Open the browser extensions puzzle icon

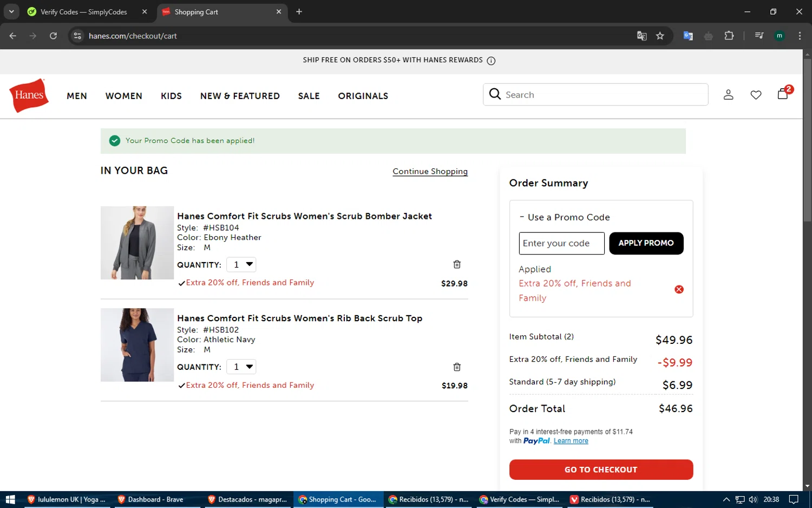click(x=729, y=36)
